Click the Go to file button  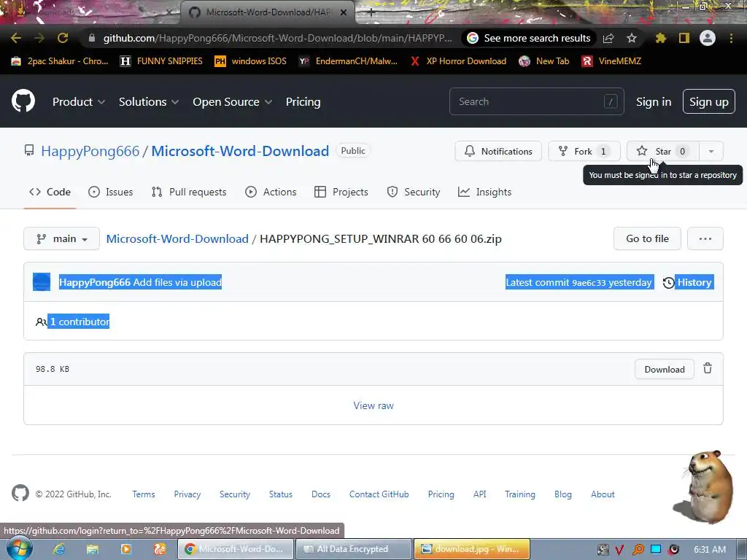pos(647,238)
